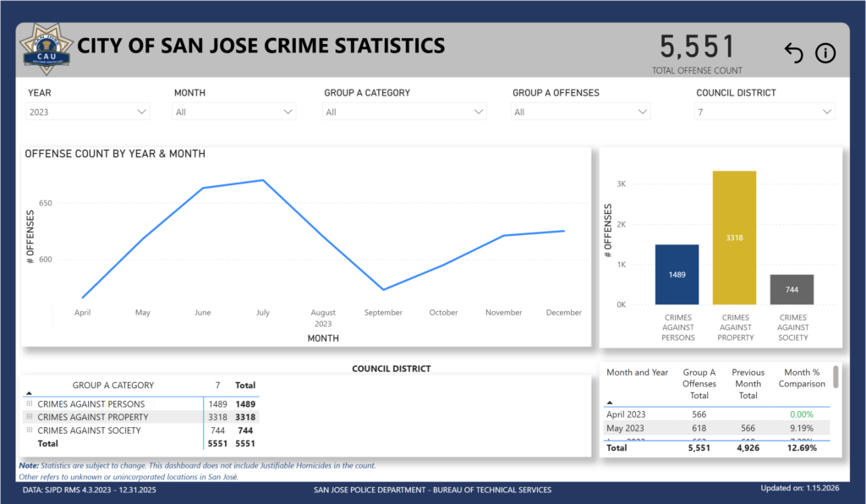
Task: Expand Crimes Against Persons row plus icon
Action: [x=30, y=404]
